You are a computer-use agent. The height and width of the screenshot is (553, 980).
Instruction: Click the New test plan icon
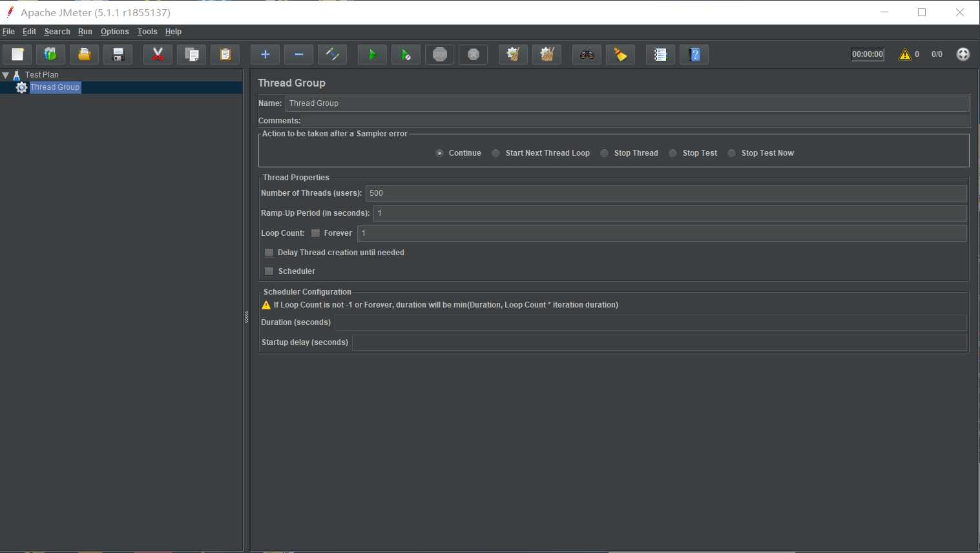pyautogui.click(x=17, y=54)
